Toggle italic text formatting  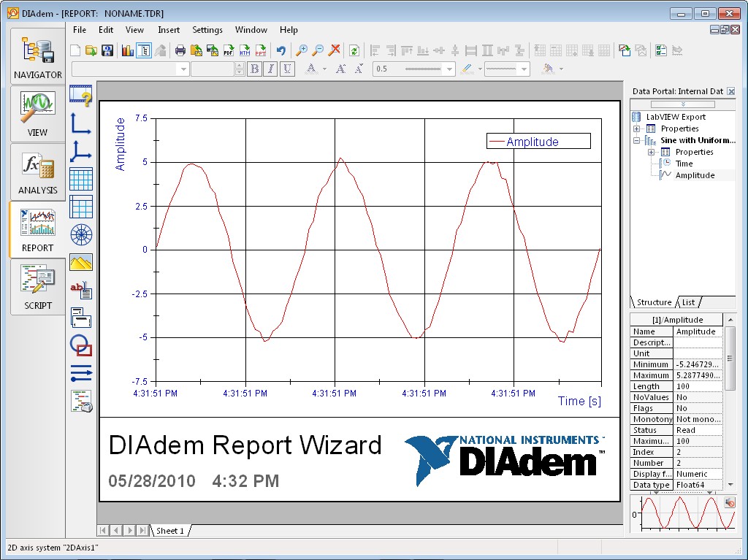pyautogui.click(x=272, y=68)
